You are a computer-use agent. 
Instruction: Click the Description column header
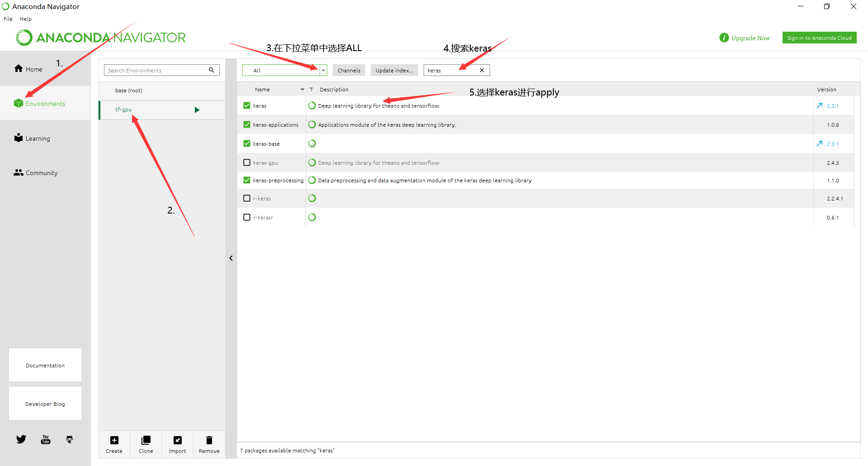[334, 90]
